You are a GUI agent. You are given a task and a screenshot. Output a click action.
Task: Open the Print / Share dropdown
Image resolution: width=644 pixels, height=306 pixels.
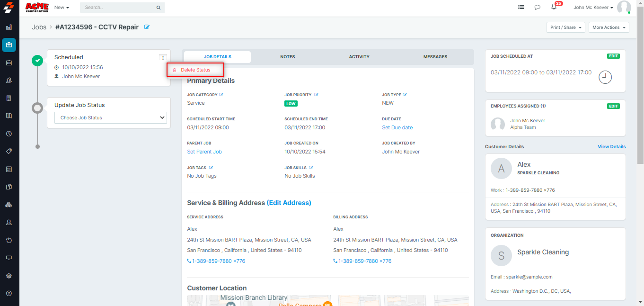[566, 27]
